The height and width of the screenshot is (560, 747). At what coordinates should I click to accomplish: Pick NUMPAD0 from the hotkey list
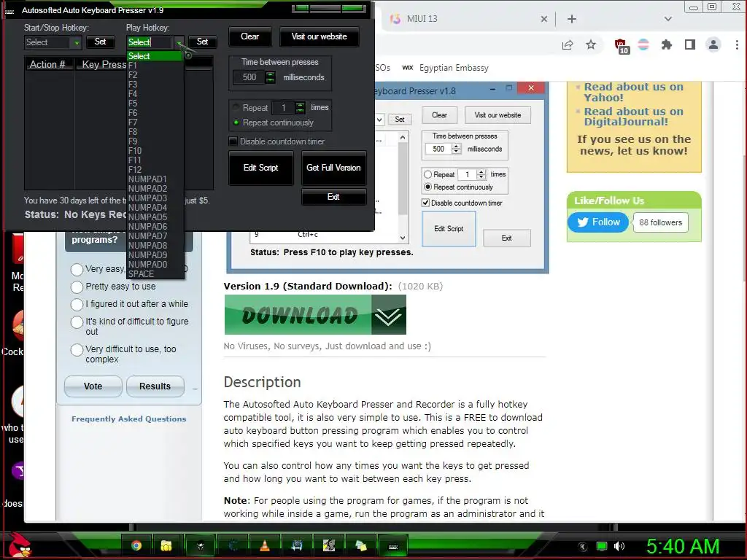click(155, 264)
